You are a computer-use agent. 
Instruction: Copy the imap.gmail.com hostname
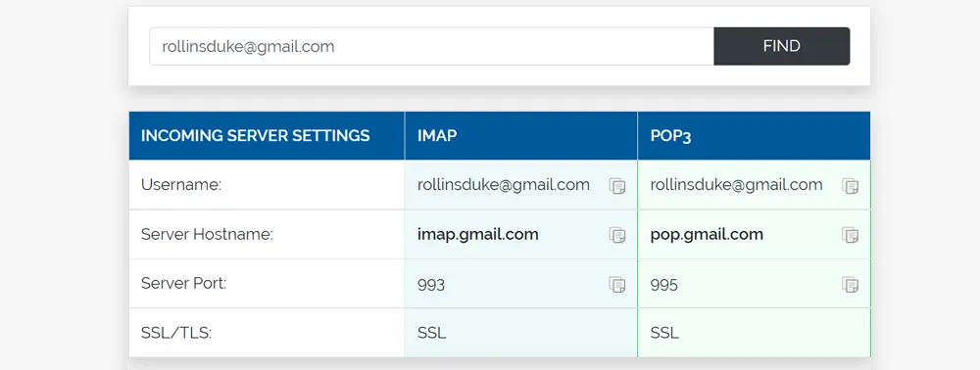pos(617,235)
